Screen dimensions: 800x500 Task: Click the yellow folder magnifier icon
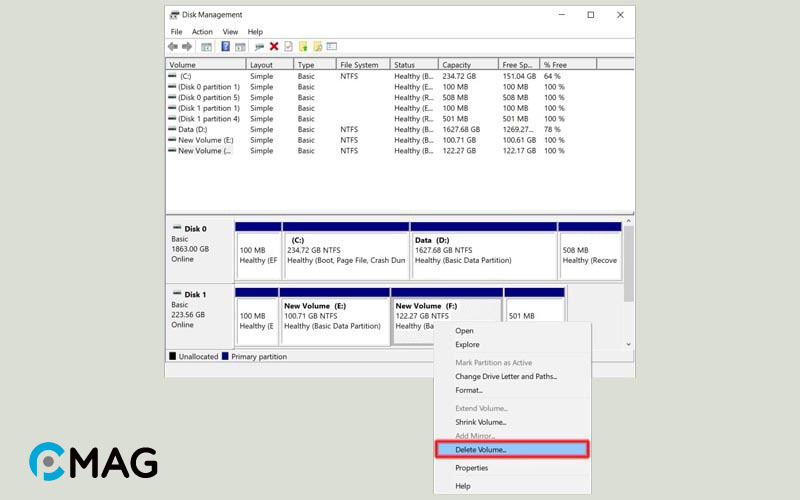(317, 47)
